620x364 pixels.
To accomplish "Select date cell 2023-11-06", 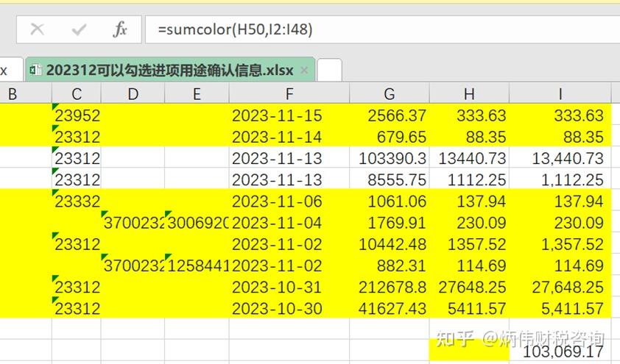I will coord(289,201).
